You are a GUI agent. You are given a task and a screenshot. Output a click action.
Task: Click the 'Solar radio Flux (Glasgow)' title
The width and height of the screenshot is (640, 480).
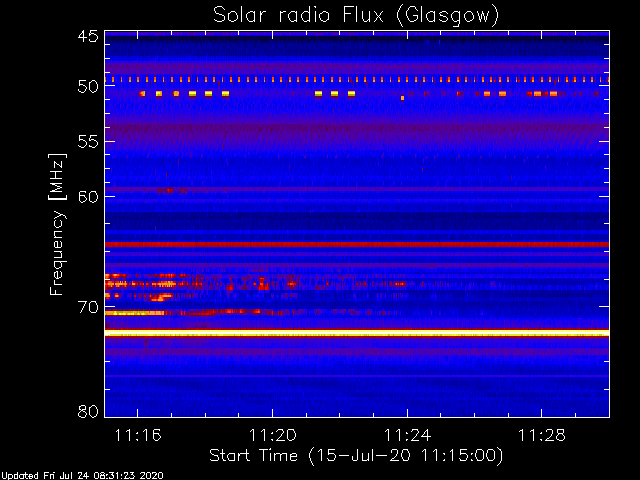356,15
